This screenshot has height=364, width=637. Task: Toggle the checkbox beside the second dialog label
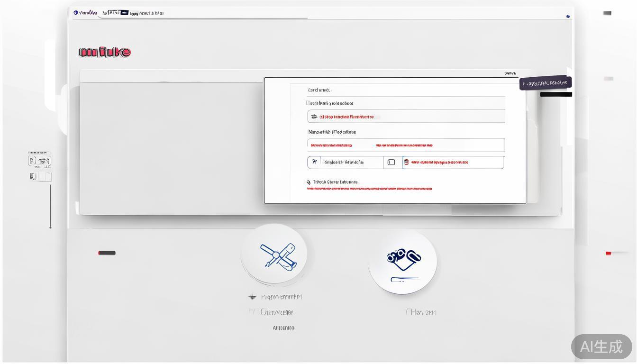(x=308, y=103)
